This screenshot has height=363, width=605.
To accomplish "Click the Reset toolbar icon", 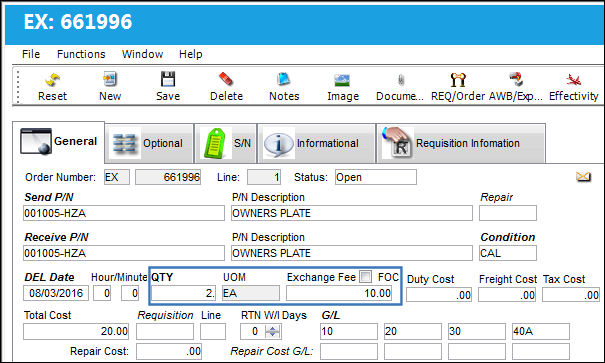I will pyautogui.click(x=52, y=87).
